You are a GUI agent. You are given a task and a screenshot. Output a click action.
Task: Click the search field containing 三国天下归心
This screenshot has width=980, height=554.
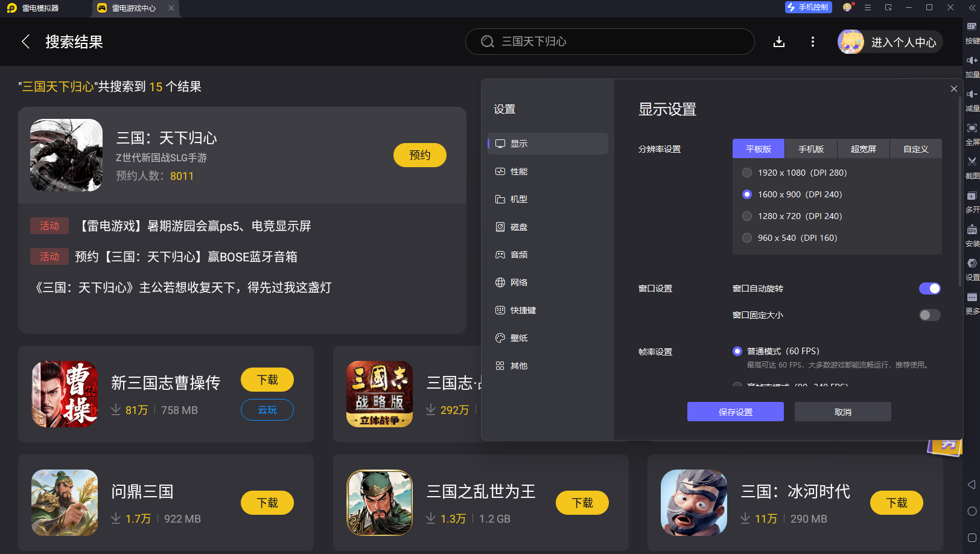tap(610, 42)
